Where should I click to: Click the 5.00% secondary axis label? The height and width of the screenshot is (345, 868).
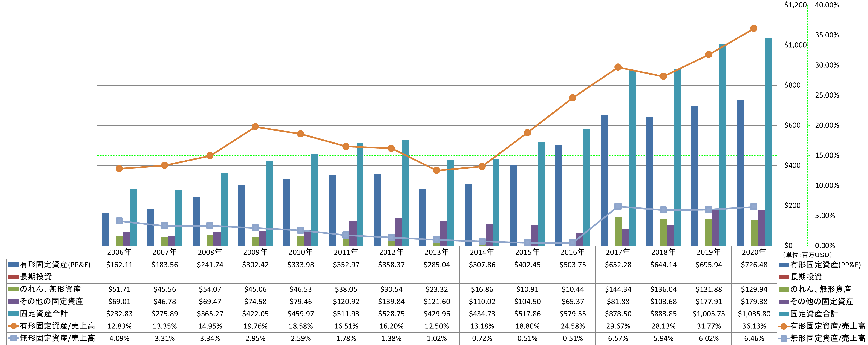(x=825, y=216)
